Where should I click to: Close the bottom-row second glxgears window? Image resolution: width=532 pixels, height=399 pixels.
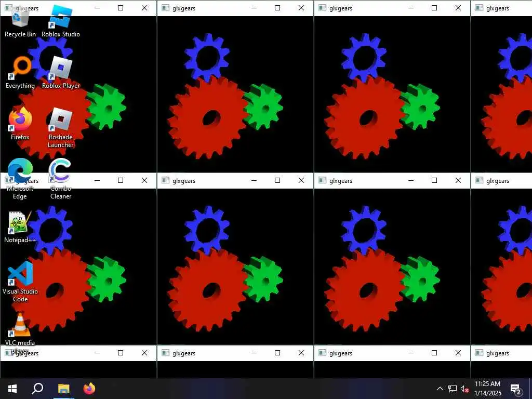click(x=301, y=353)
